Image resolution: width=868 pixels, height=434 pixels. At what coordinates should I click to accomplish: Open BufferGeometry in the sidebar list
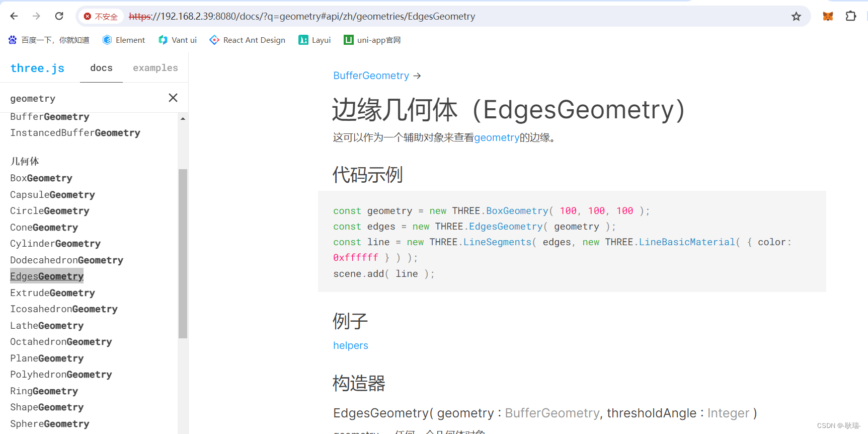tap(50, 117)
